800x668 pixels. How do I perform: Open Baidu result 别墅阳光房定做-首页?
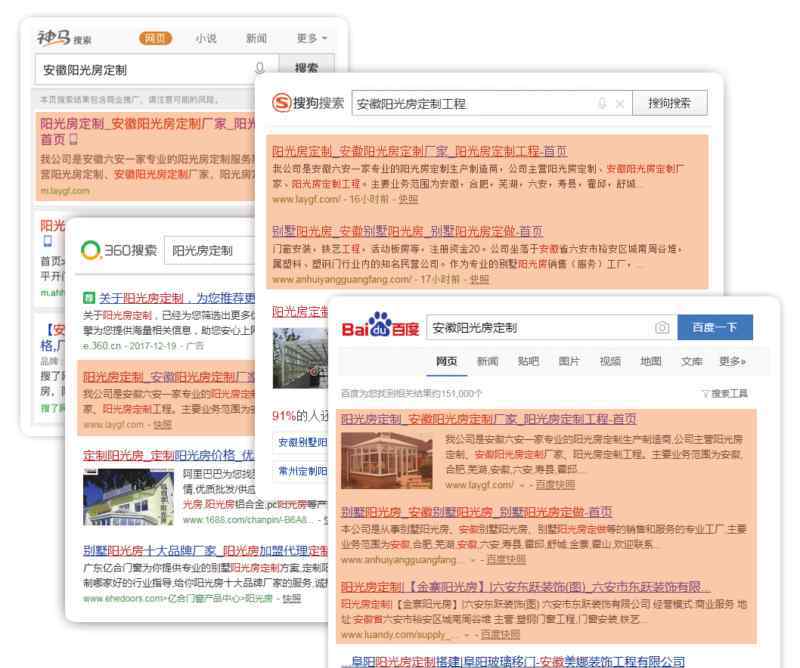point(477,512)
